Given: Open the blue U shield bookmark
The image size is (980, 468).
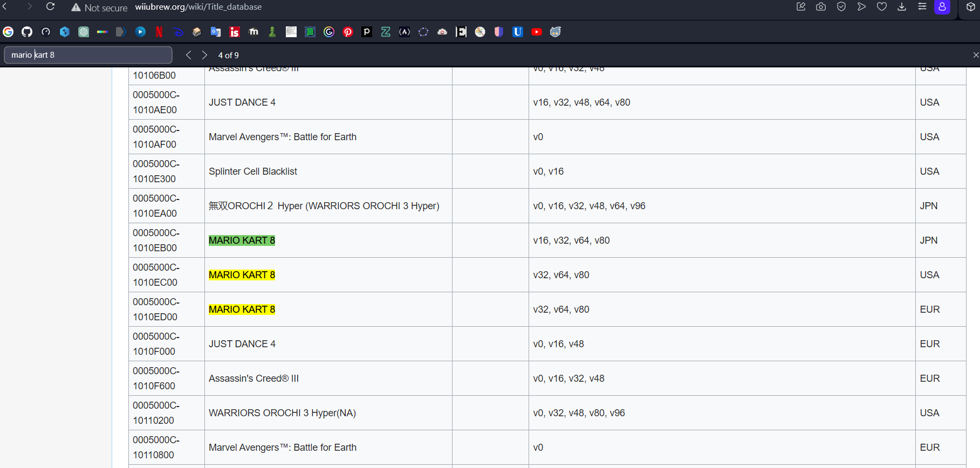Looking at the screenshot, I should pyautogui.click(x=518, y=32).
